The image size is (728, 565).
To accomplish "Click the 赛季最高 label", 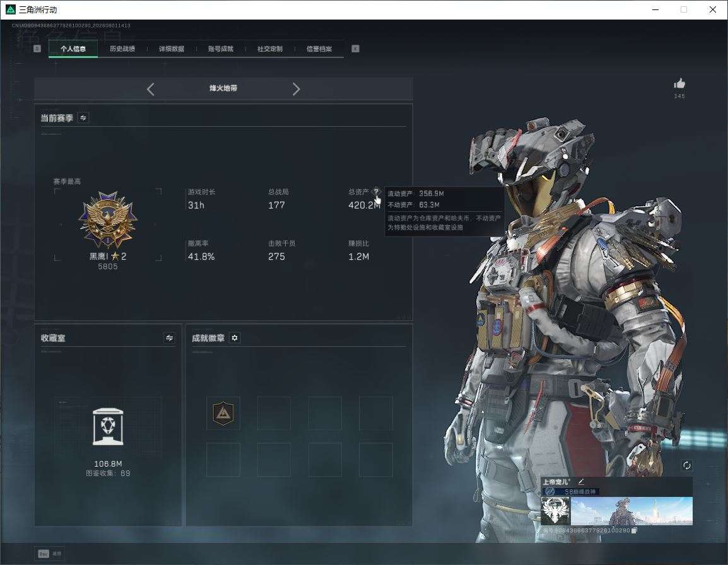I will pyautogui.click(x=67, y=182).
